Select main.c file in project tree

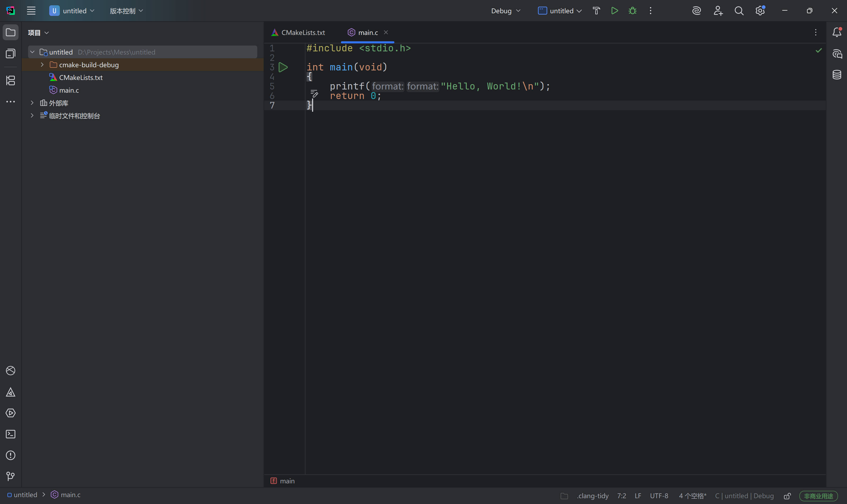tap(69, 90)
